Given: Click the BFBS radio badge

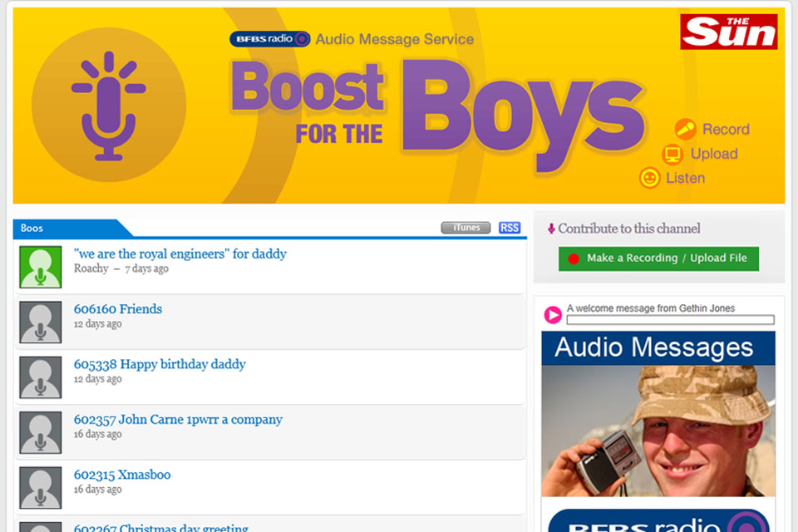Looking at the screenshot, I should pyautogui.click(x=269, y=39).
